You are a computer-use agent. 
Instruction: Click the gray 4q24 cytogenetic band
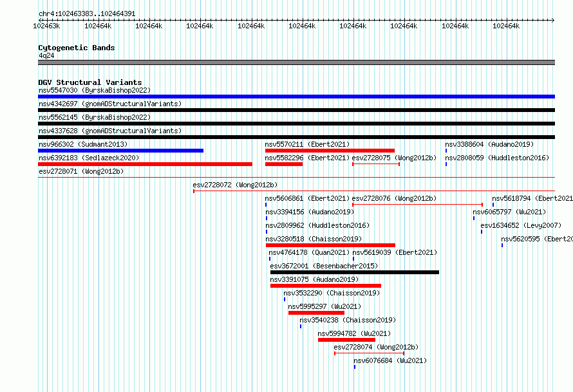(296, 62)
